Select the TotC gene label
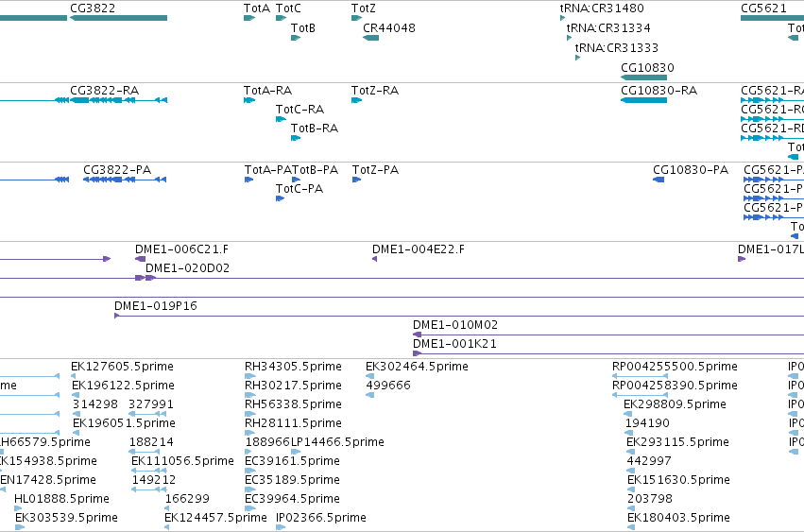 (x=288, y=9)
